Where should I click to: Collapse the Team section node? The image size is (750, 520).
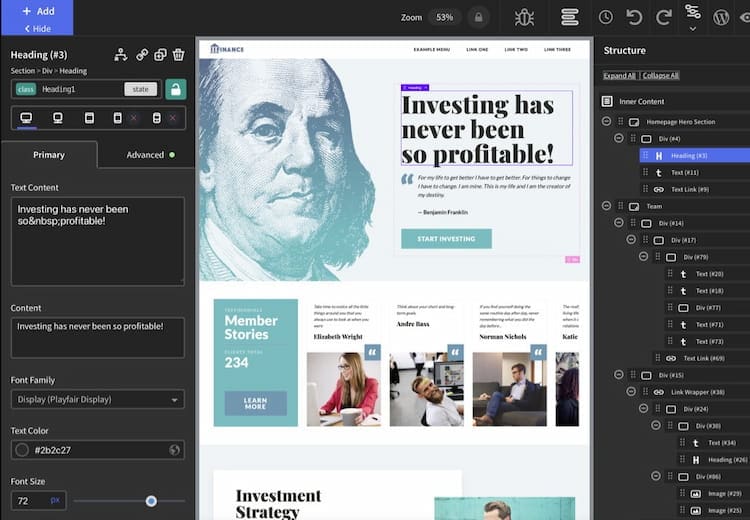tap(606, 206)
